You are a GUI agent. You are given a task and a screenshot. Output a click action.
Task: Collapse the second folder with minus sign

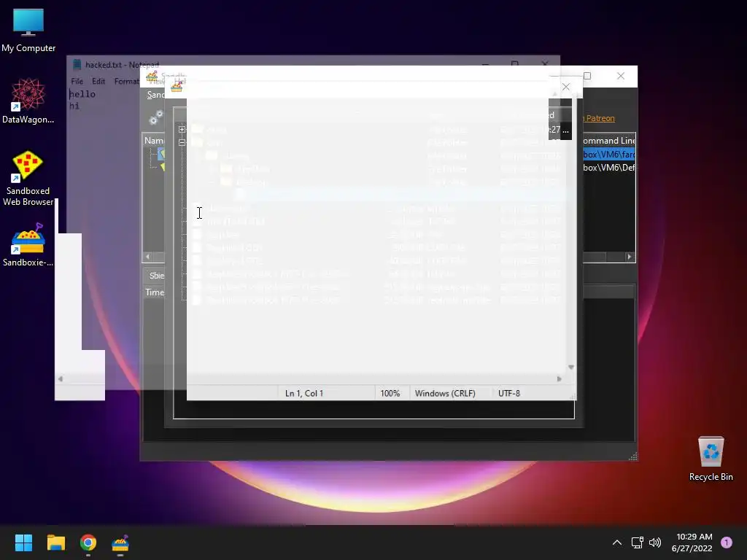point(182,142)
